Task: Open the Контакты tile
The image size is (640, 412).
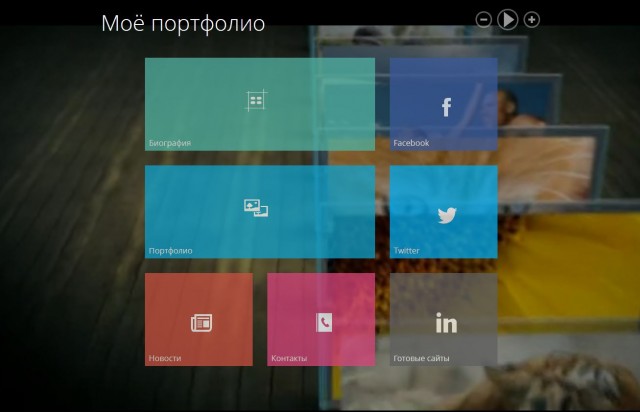Action: tap(321, 319)
